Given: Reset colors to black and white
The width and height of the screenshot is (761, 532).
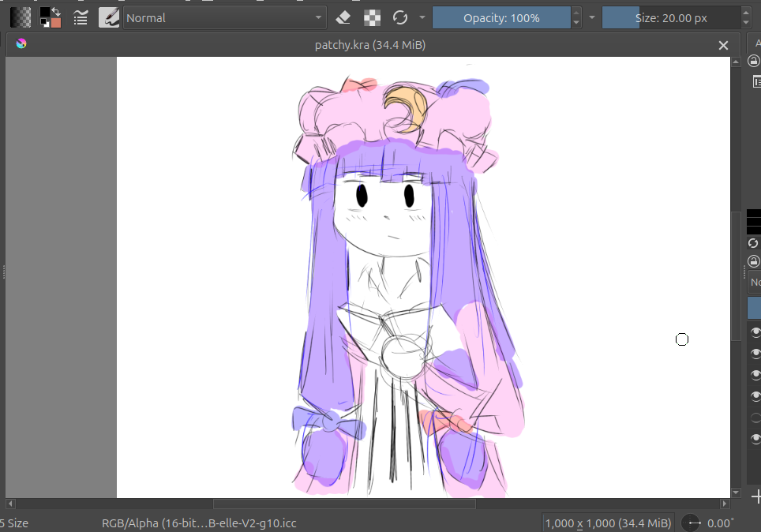Looking at the screenshot, I should pyautogui.click(x=44, y=23).
